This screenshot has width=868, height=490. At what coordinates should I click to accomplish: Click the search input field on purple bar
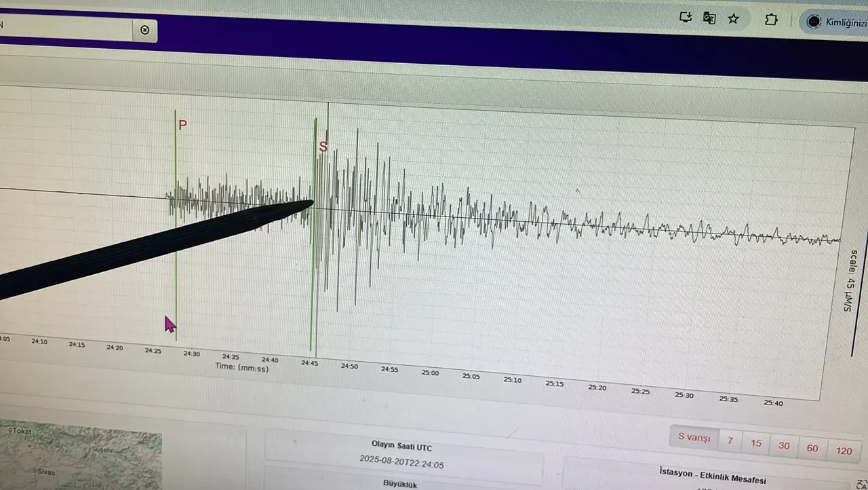pos(68,29)
